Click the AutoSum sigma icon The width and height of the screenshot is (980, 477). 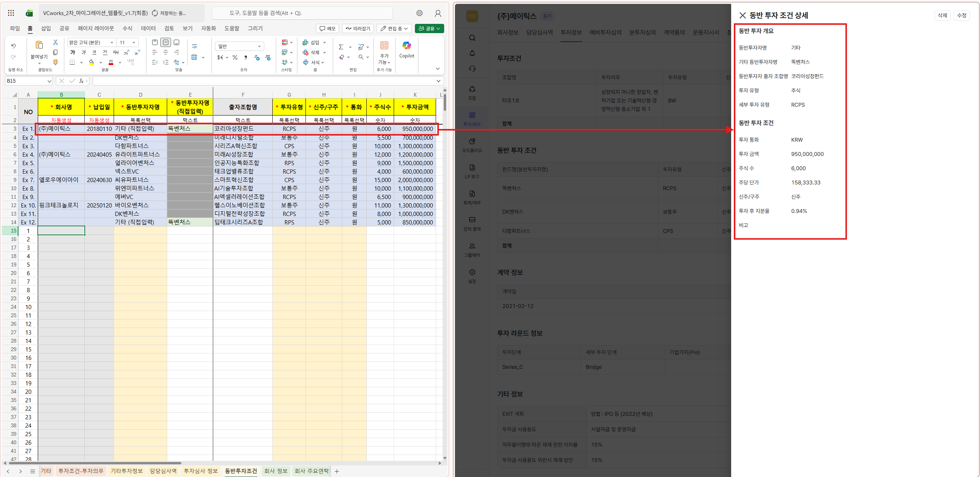pyautogui.click(x=341, y=47)
